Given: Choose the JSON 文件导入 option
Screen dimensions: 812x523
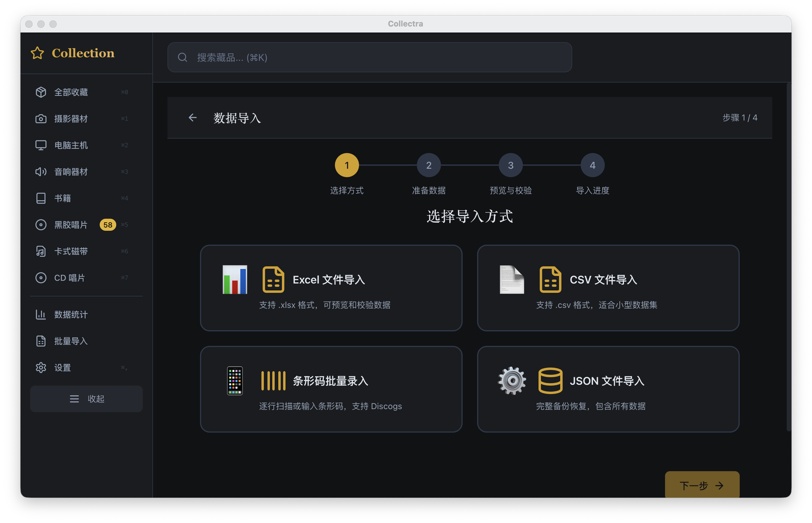Looking at the screenshot, I should click(608, 389).
